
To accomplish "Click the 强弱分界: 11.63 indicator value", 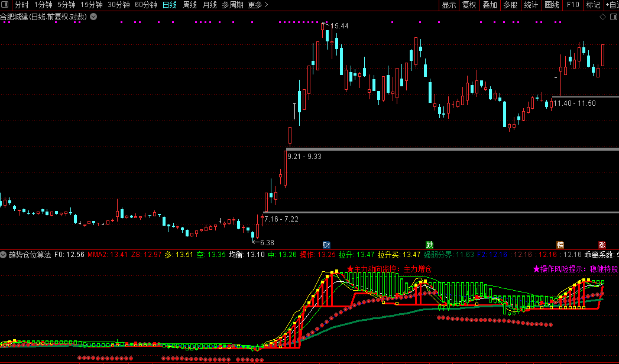I will [449, 255].
